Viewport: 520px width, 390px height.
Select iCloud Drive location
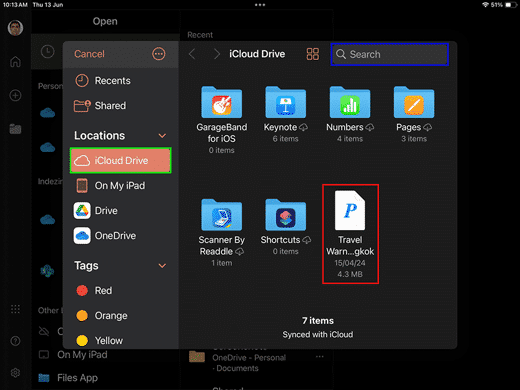(121, 160)
